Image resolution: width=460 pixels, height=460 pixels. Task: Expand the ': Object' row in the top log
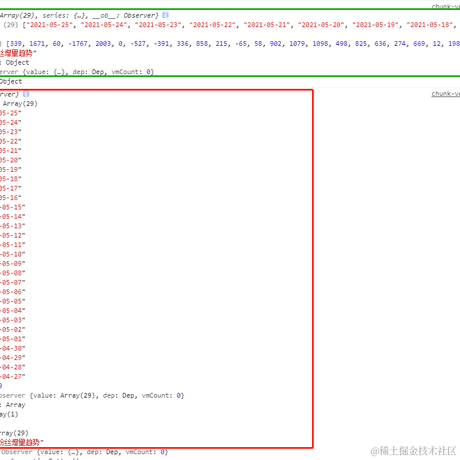click(15, 63)
